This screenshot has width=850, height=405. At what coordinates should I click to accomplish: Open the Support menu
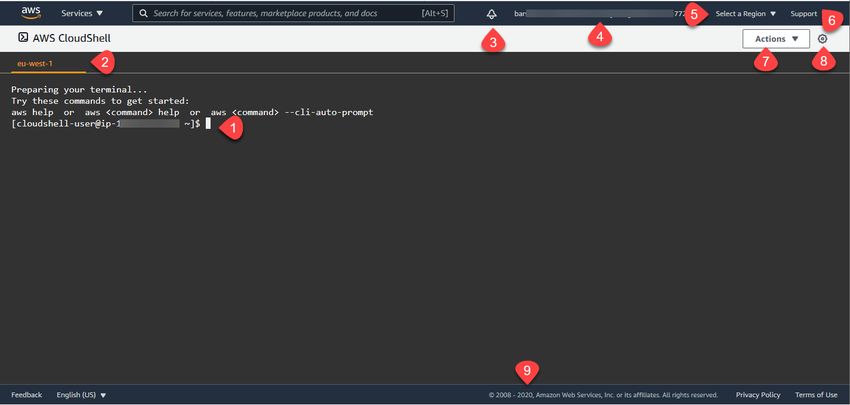(x=804, y=14)
